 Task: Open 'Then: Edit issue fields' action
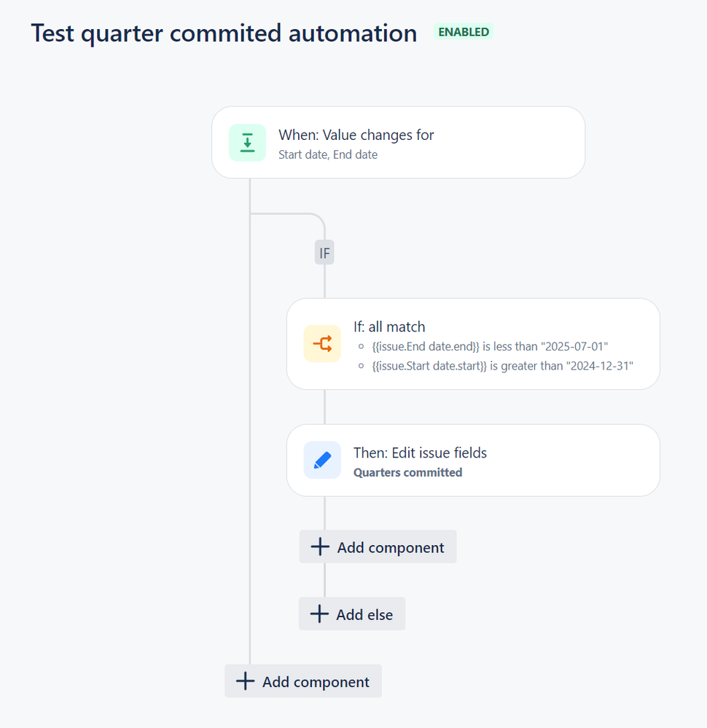click(420, 453)
